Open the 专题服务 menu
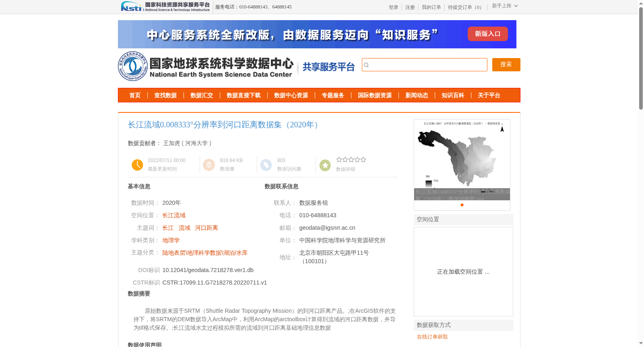 [x=333, y=96]
